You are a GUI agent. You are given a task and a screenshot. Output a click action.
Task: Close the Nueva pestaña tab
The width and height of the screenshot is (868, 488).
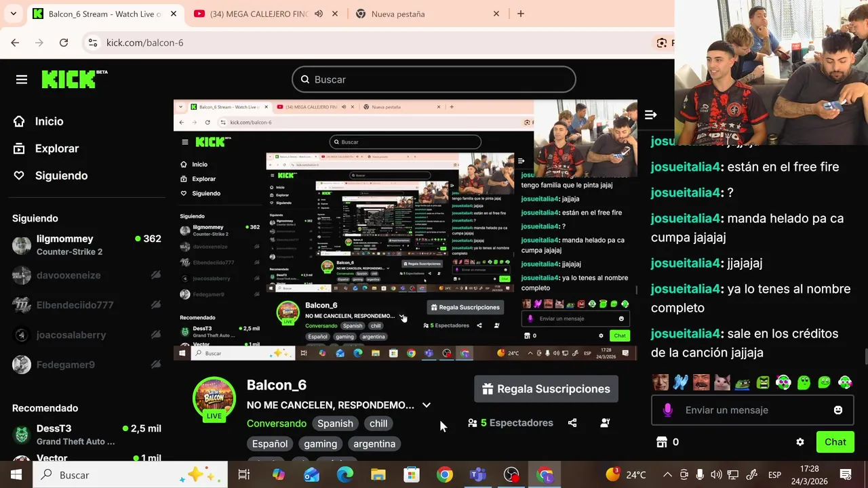[496, 14]
